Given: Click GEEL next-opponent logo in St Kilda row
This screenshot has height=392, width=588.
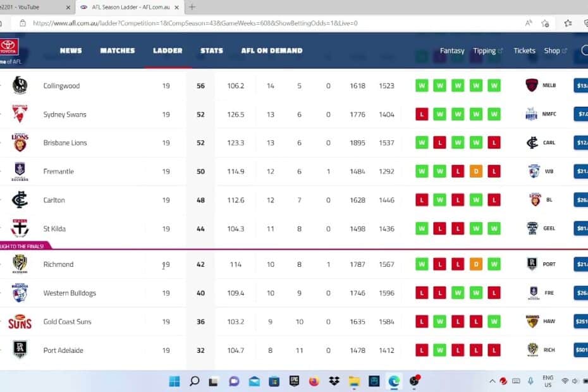Looking at the screenshot, I should pos(532,228).
